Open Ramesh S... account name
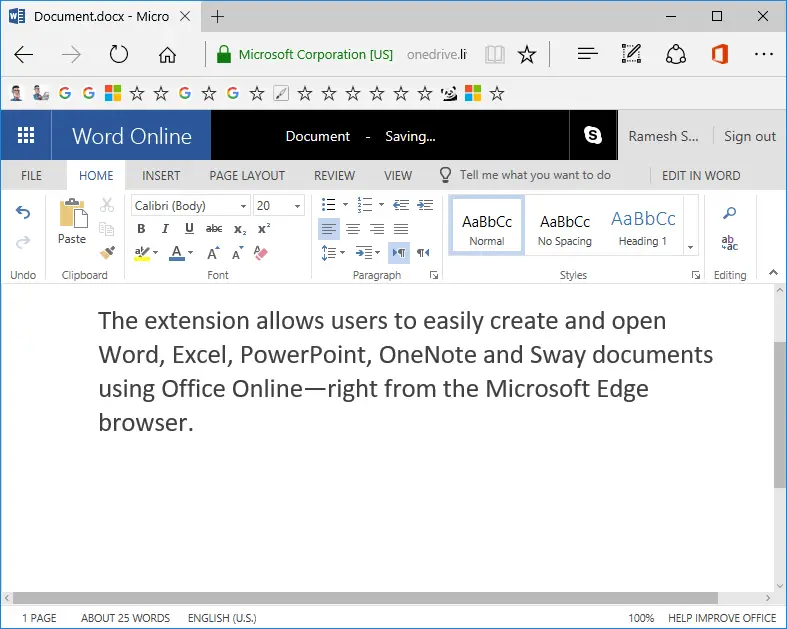The width and height of the screenshot is (787, 629). 663,136
